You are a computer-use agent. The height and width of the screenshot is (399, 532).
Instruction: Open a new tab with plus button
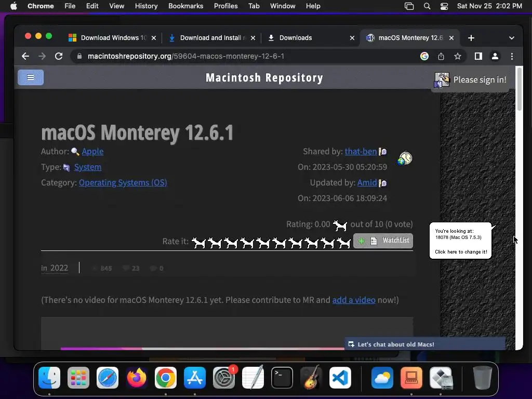471,38
